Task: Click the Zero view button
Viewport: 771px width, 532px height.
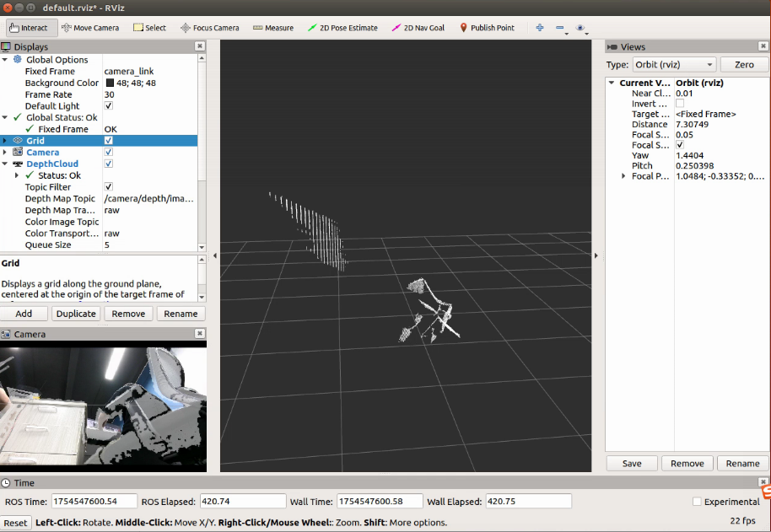Action: [744, 64]
